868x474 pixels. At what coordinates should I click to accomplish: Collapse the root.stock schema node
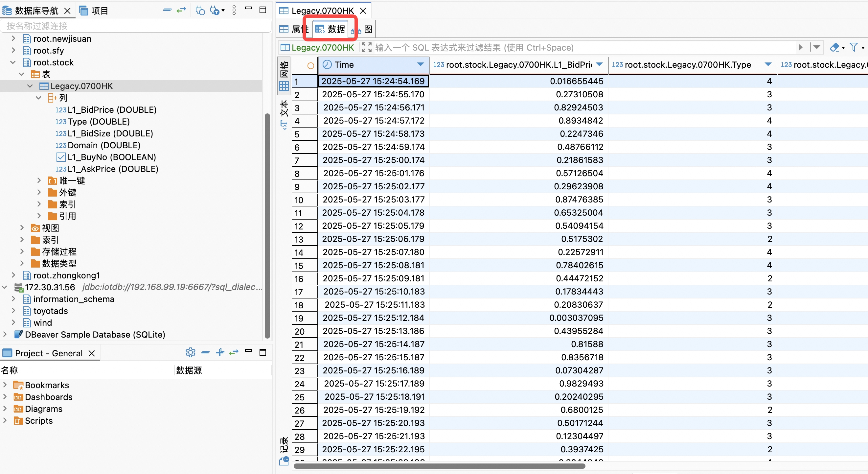13,62
